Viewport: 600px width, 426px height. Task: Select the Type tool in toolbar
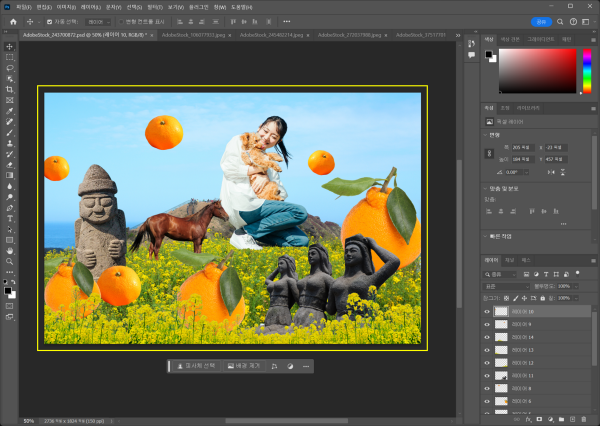10,217
